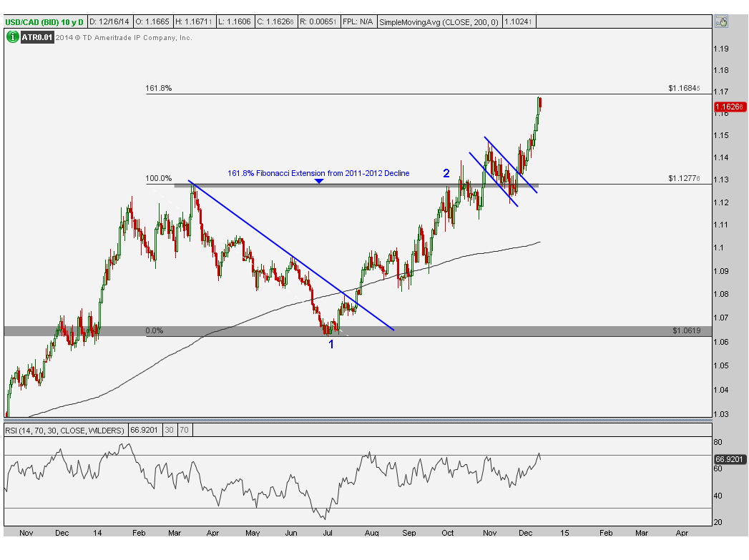749x560 pixels.
Task: Click the 1.1 price axis label
Action: (x=718, y=247)
